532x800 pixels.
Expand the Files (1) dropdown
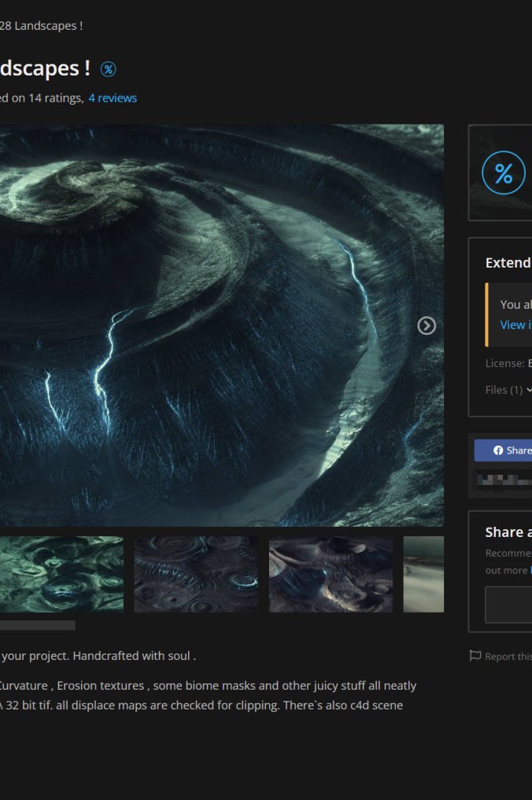tap(504, 390)
